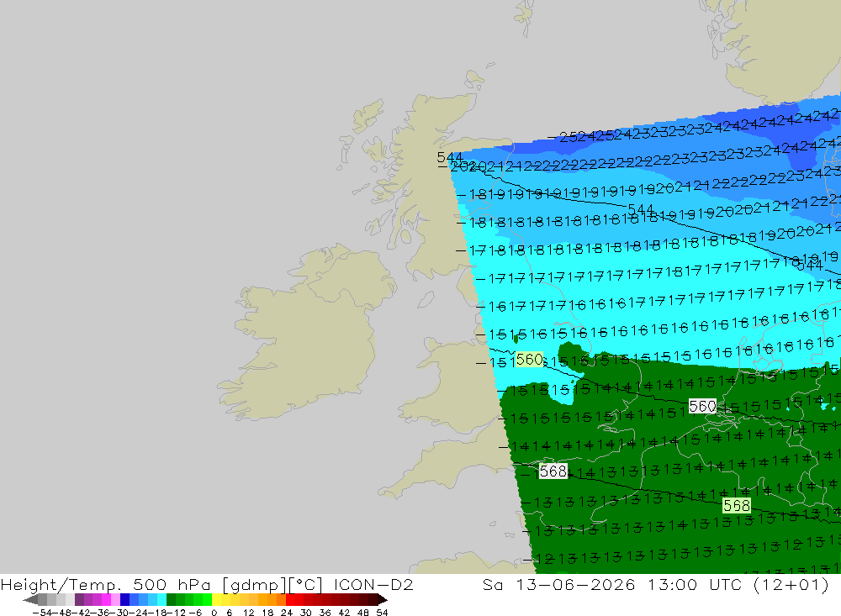Image resolution: width=841 pixels, height=616 pixels.
Task: Pick the cyan swatch in temperature legend
Action: [161, 600]
